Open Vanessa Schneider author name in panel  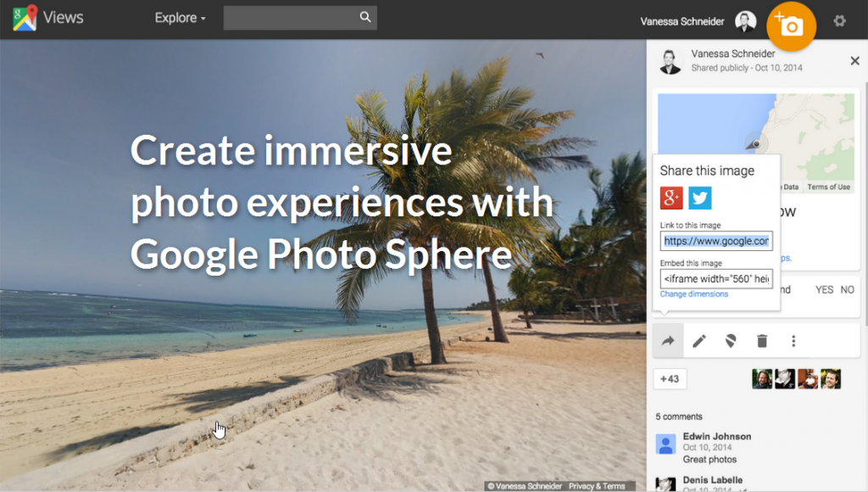pos(733,53)
